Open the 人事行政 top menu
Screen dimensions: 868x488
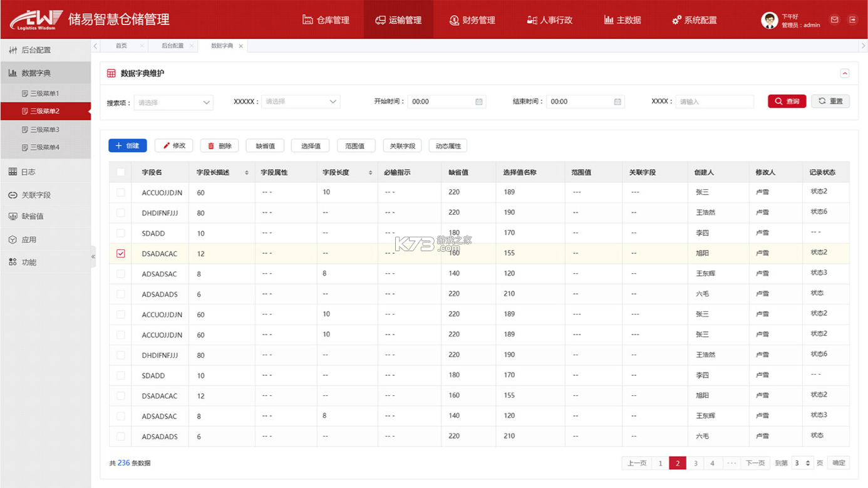click(x=549, y=20)
